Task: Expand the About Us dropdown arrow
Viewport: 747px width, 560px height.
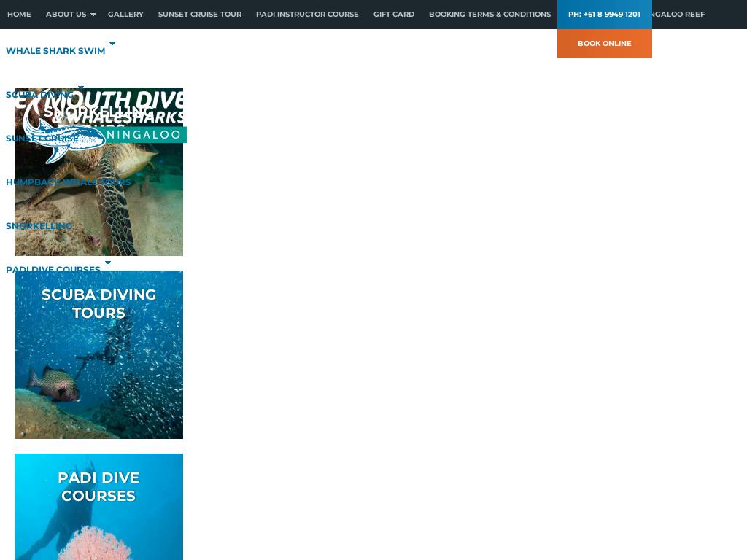Action: (x=93, y=15)
